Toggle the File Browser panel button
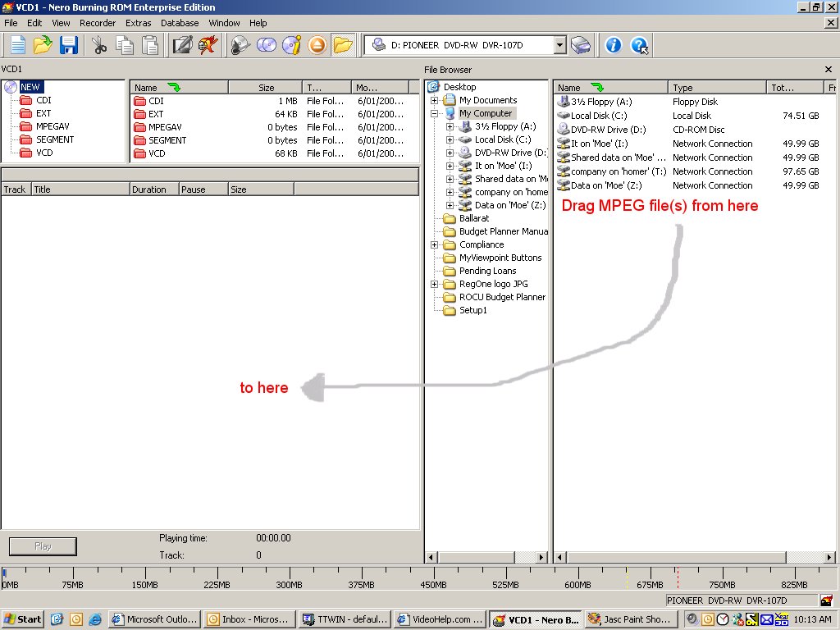Viewport: 840px width, 630px height. coord(343,45)
